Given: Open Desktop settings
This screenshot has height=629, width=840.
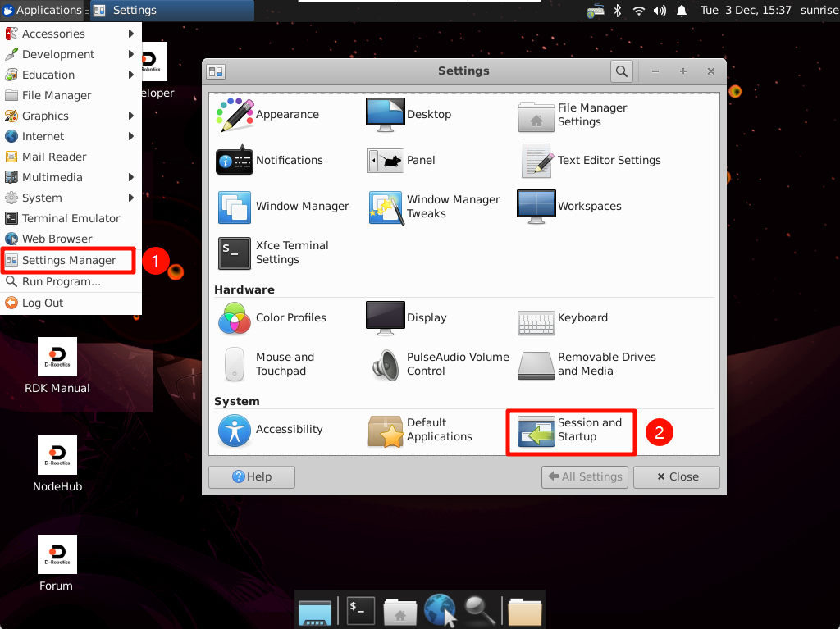Looking at the screenshot, I should [409, 115].
